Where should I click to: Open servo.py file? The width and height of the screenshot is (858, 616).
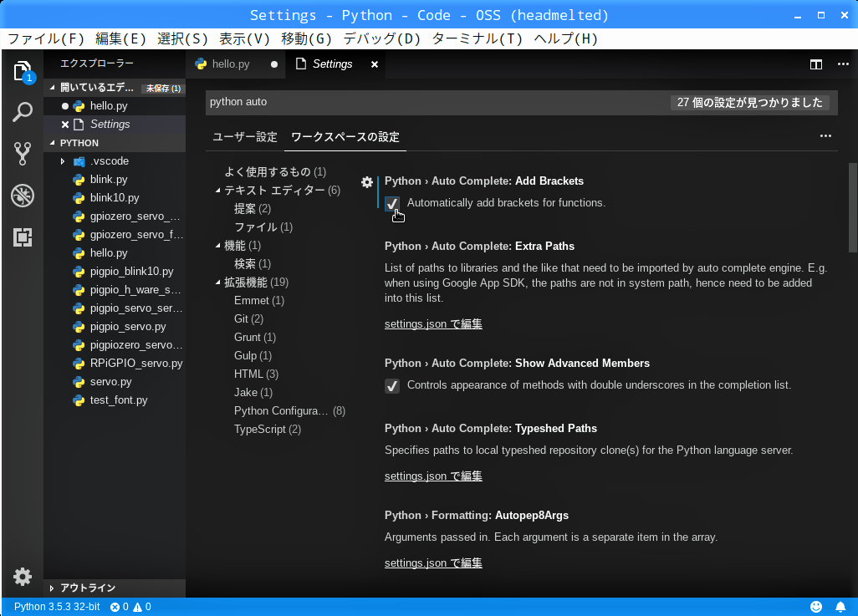(110, 382)
